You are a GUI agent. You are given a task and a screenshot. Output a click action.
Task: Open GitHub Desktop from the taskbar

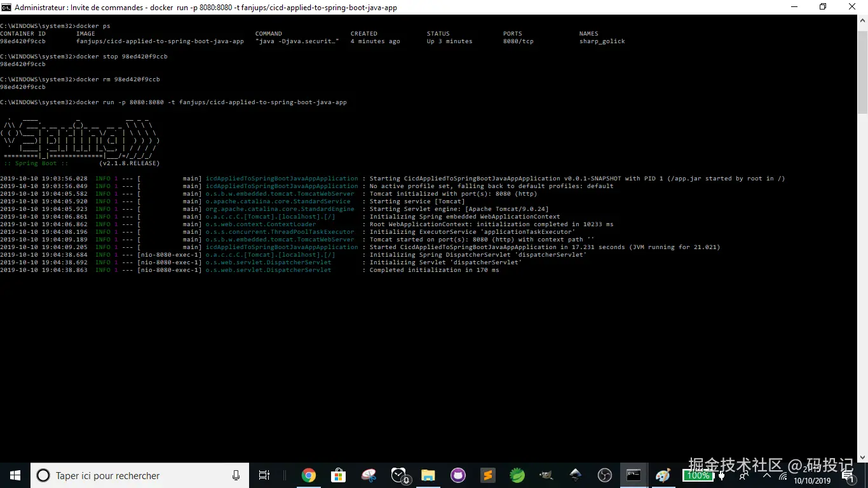(458, 475)
